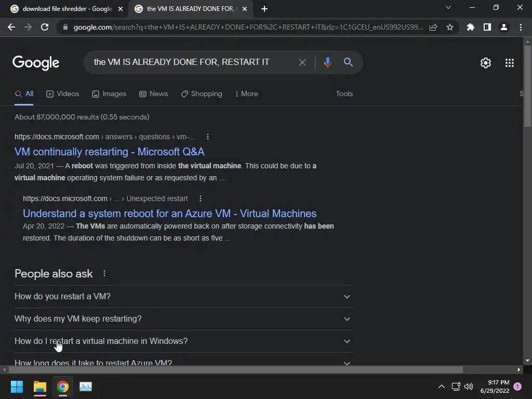Open a new browser tab
The height and width of the screenshot is (399, 532).
264,9
